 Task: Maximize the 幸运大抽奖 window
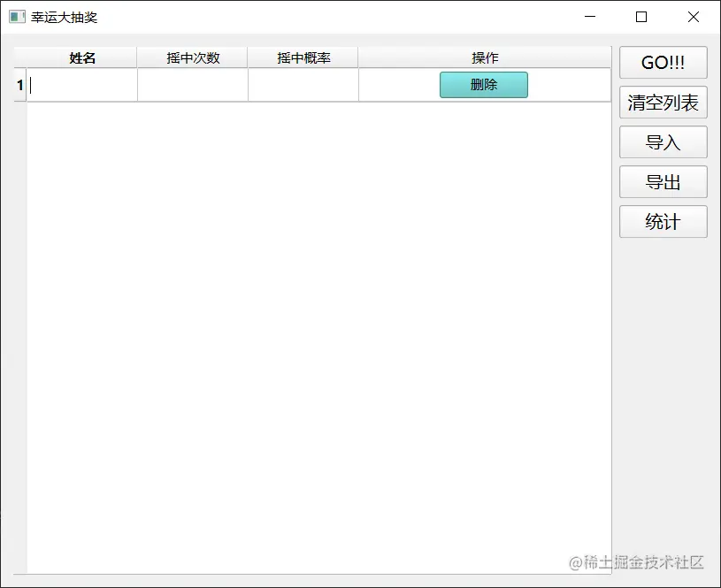click(640, 17)
